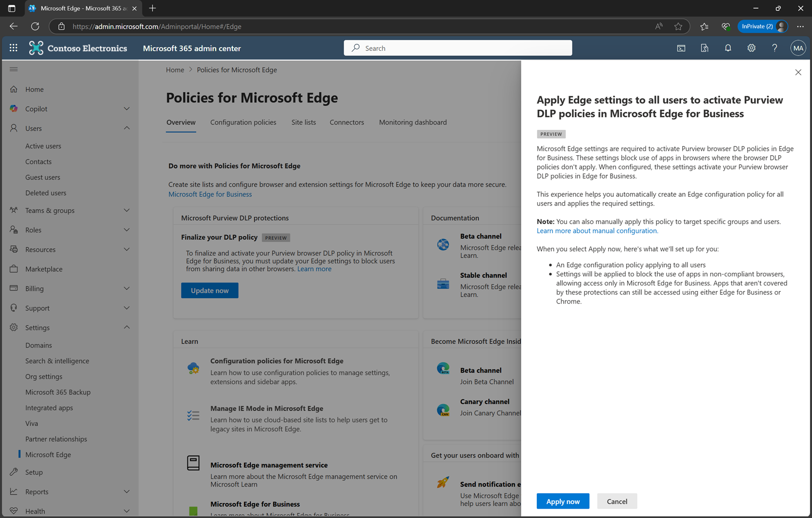Open Org settings in navigation
812x518 pixels.
43,376
